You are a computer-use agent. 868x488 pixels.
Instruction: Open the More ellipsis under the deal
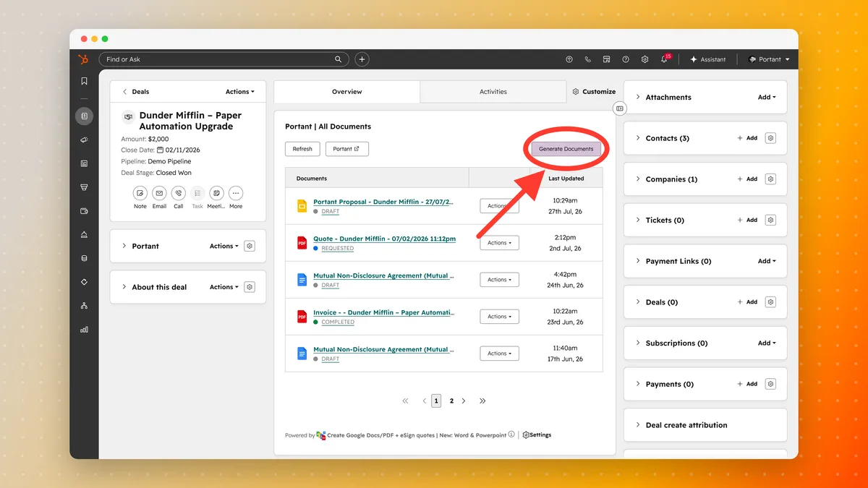click(x=236, y=193)
